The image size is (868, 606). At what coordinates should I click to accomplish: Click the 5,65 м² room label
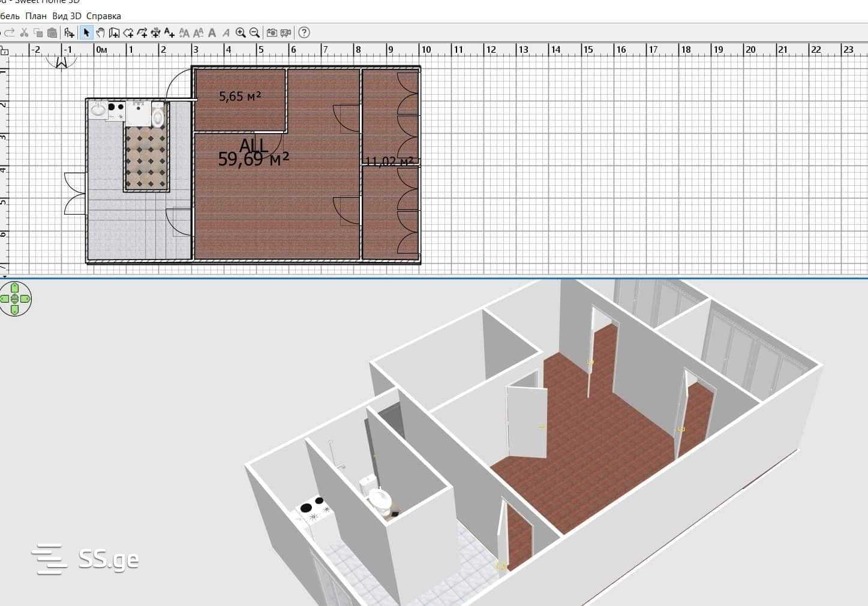[x=240, y=96]
